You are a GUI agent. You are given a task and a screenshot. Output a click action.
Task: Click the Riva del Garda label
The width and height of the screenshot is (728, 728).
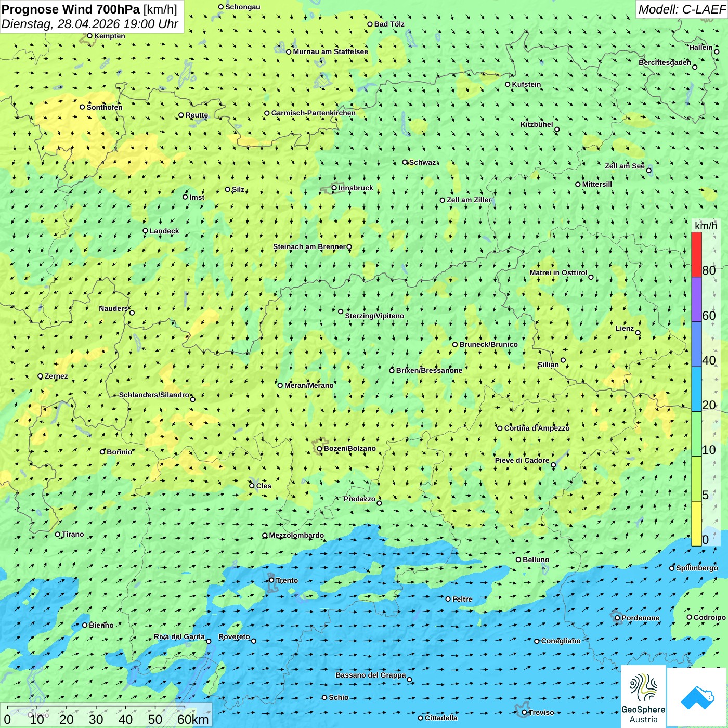click(x=179, y=636)
